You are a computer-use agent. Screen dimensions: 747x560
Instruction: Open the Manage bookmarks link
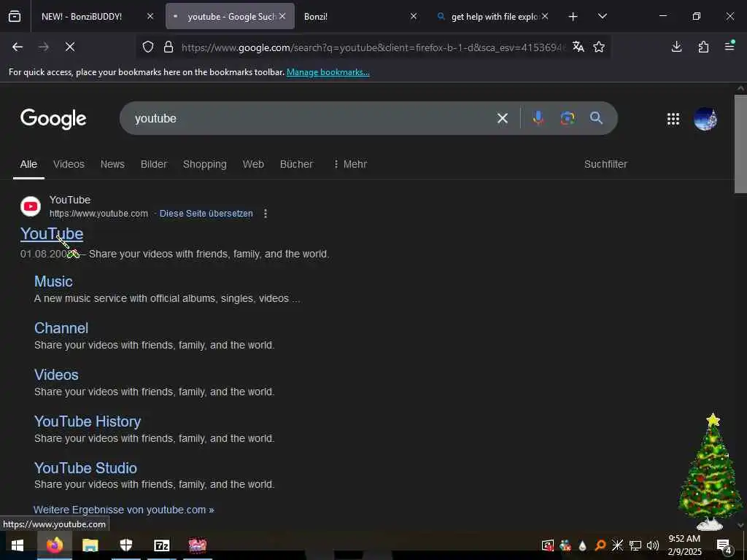pos(328,72)
